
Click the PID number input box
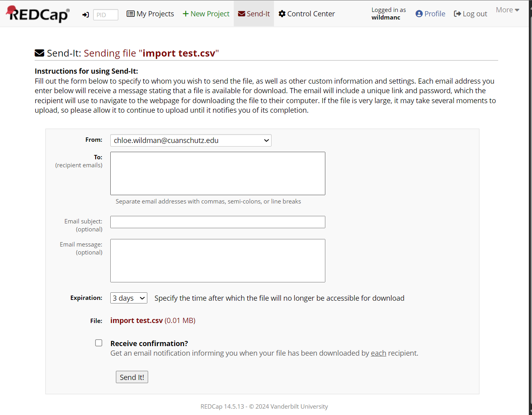point(106,14)
